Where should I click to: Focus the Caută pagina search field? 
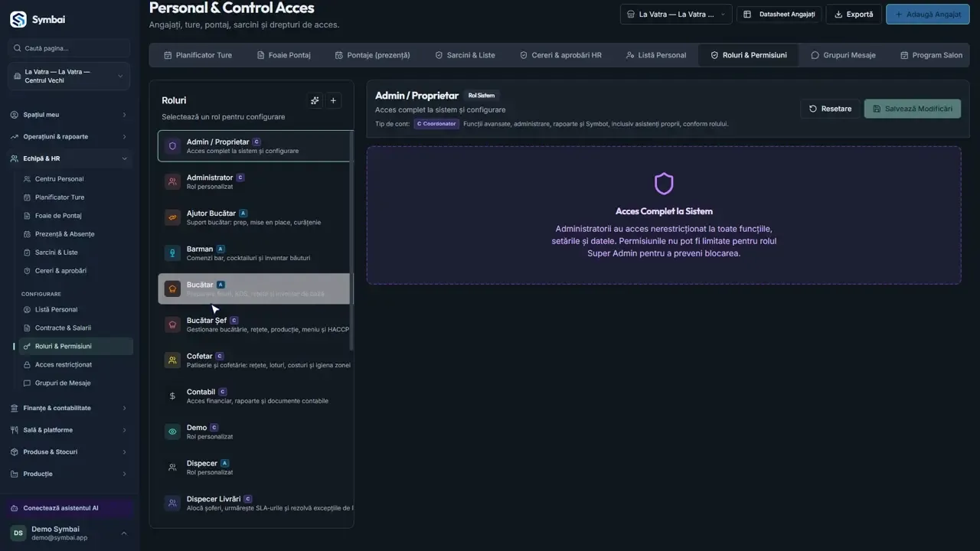click(x=70, y=48)
